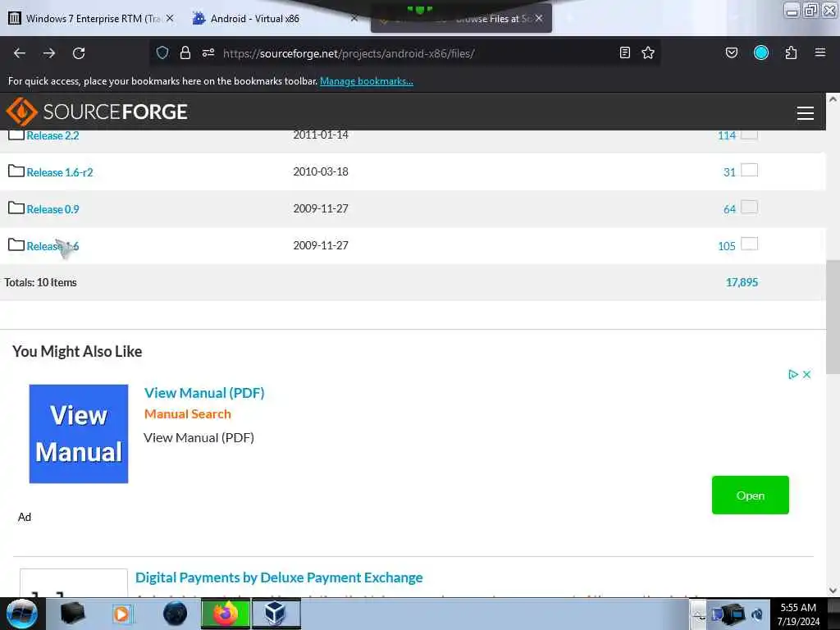Click the padlock site security icon
840x630 pixels.
click(185, 52)
